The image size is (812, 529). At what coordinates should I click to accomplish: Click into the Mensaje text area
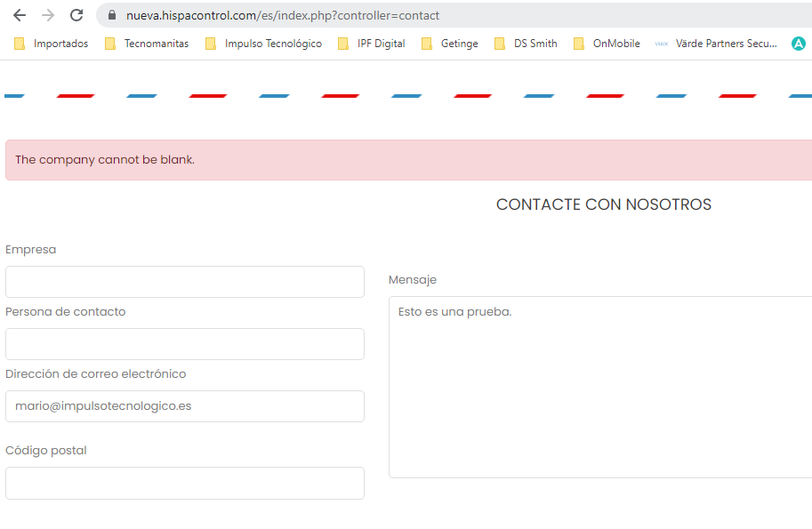point(600,387)
